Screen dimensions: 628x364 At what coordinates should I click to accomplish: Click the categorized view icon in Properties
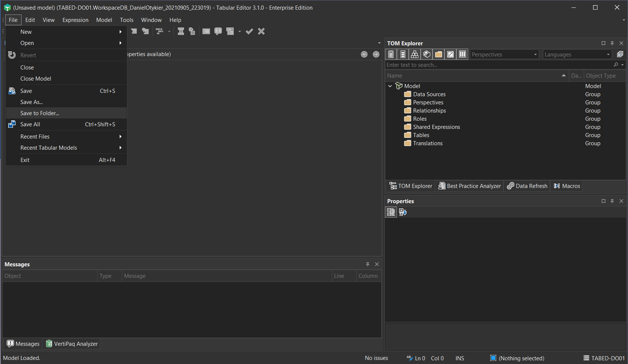391,212
